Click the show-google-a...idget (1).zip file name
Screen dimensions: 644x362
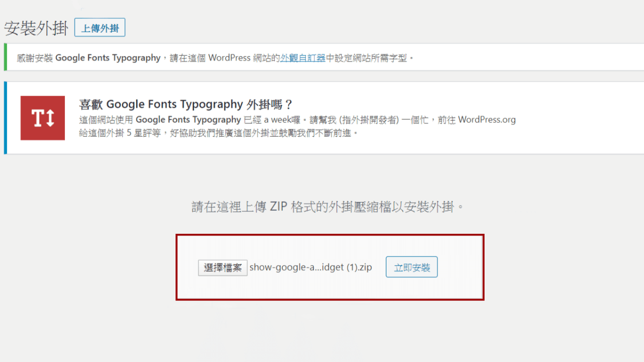point(311,268)
